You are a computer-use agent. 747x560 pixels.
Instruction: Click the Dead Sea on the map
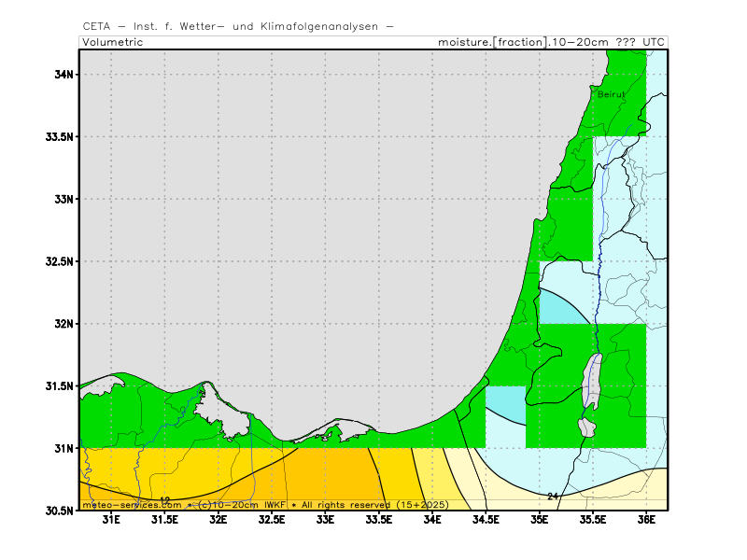point(591,383)
